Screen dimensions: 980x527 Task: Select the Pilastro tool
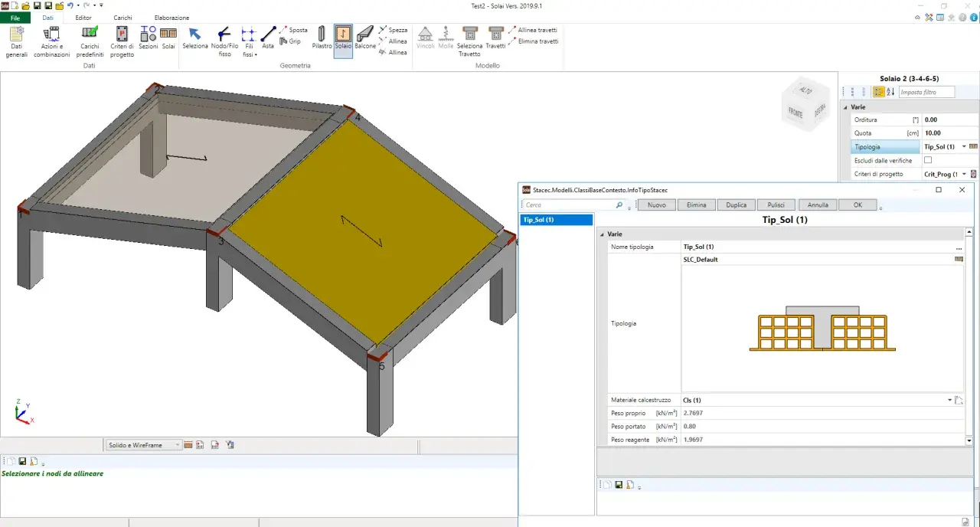pyautogui.click(x=322, y=38)
